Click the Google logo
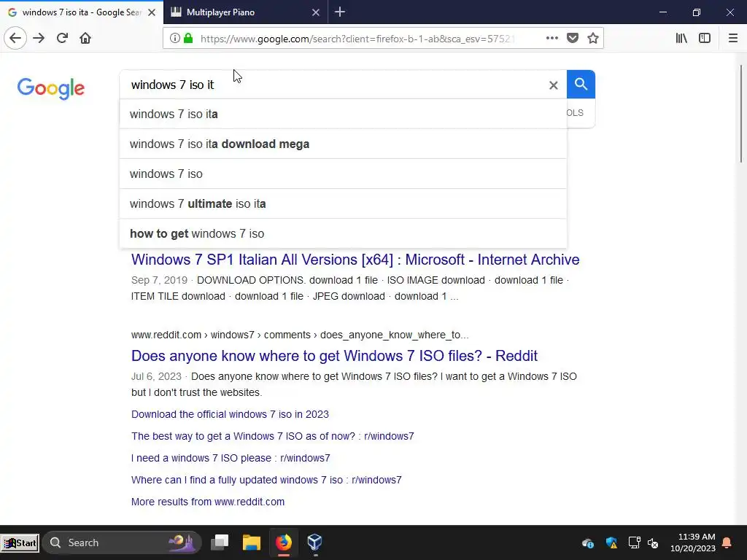 pos(51,88)
